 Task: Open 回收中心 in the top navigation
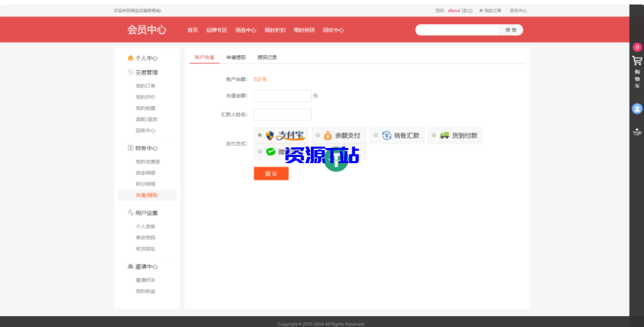(x=333, y=30)
